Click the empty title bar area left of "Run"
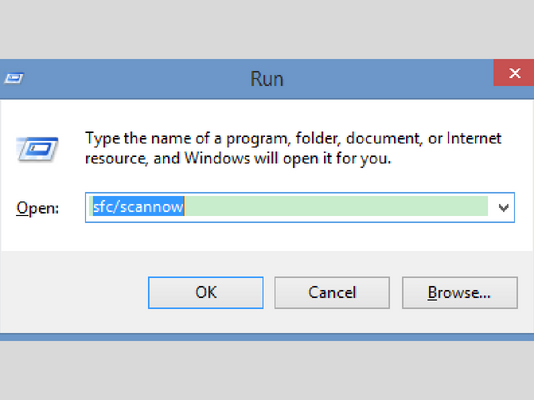Image resolution: width=534 pixels, height=400 pixels. coord(136,79)
